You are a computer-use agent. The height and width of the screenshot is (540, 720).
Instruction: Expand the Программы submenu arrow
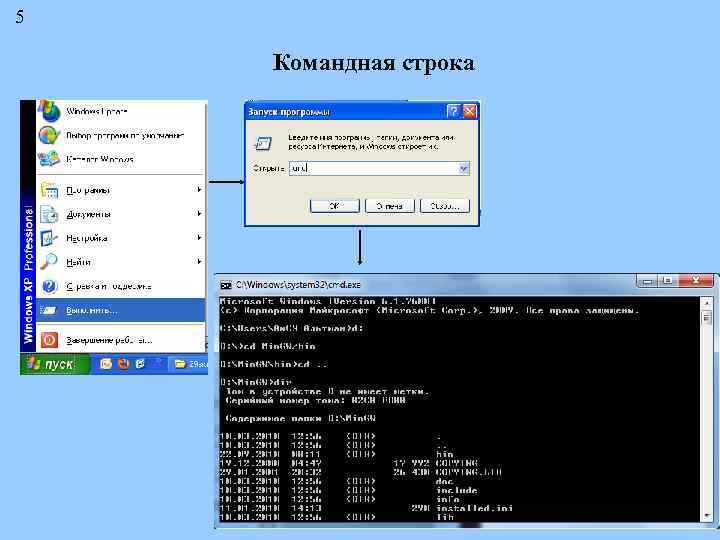point(199,190)
